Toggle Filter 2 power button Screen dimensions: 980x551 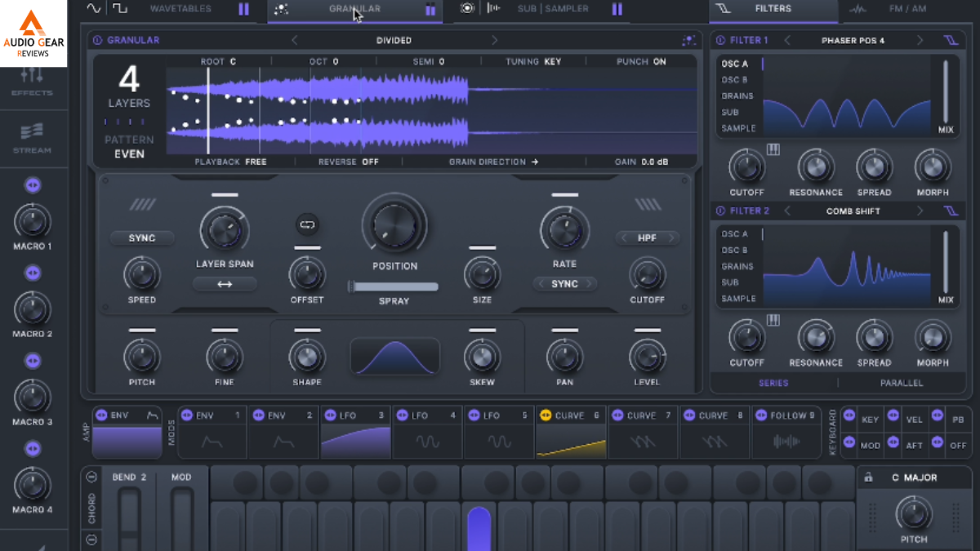click(x=720, y=211)
